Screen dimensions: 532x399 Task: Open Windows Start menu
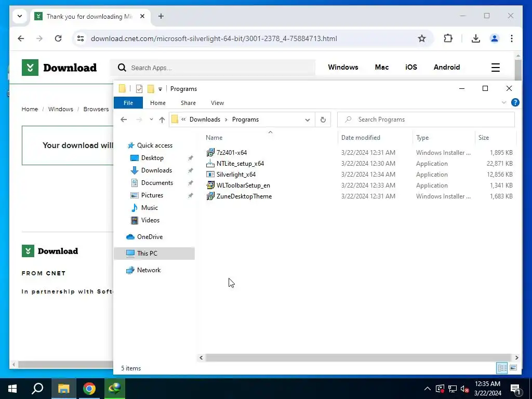(12, 389)
